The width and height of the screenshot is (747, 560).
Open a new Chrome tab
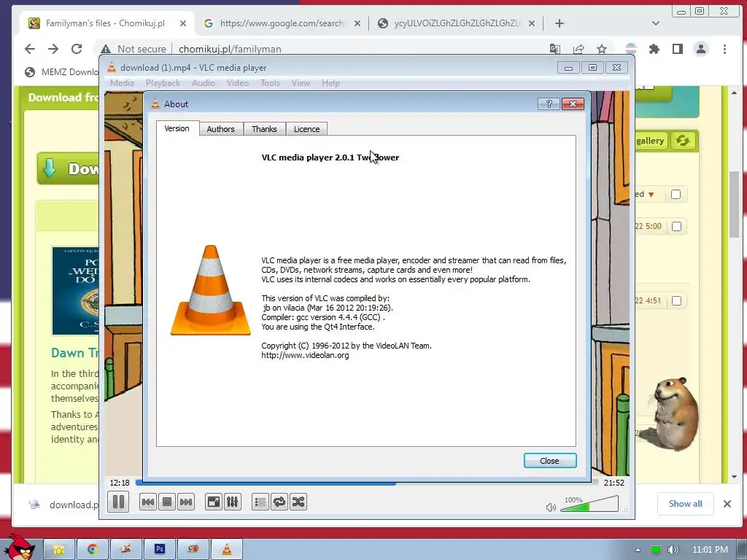pos(560,23)
